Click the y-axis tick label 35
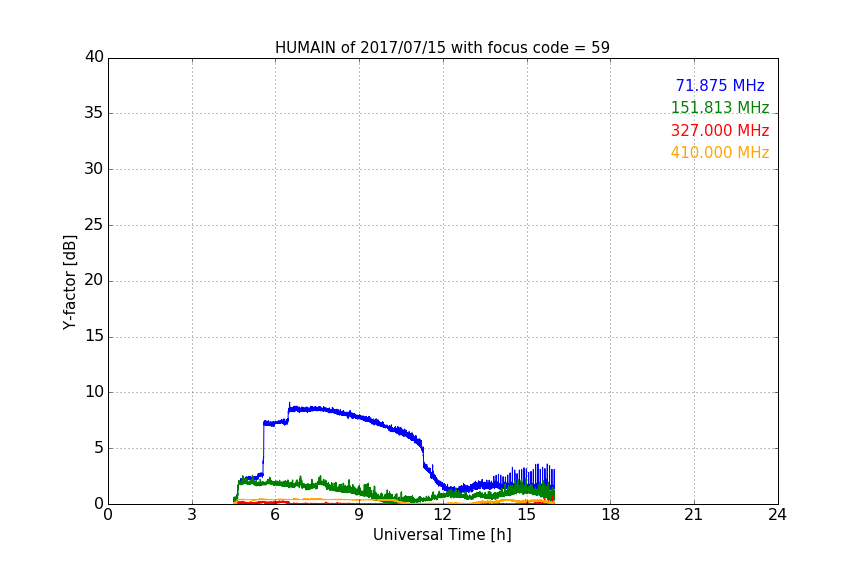864x576 pixels. tap(94, 113)
